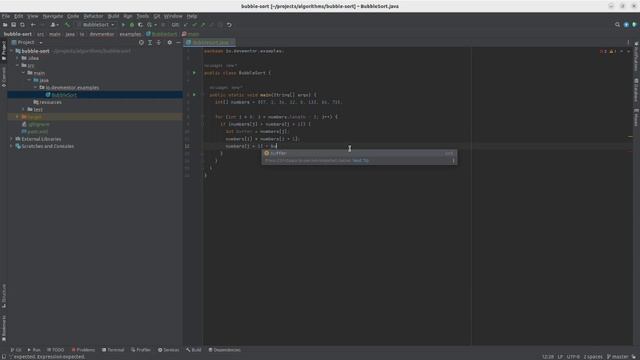Open the Dependencies tool window
Screen dimensions: 640x360
(224, 350)
